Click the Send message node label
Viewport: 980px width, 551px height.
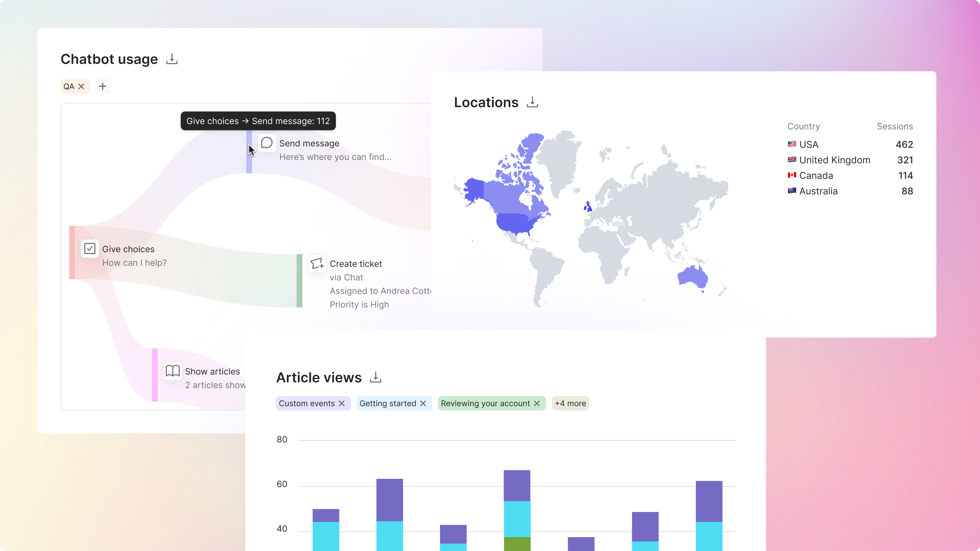point(309,143)
